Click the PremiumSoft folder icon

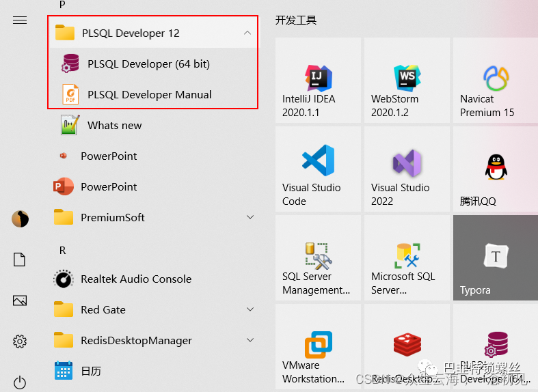click(x=64, y=217)
